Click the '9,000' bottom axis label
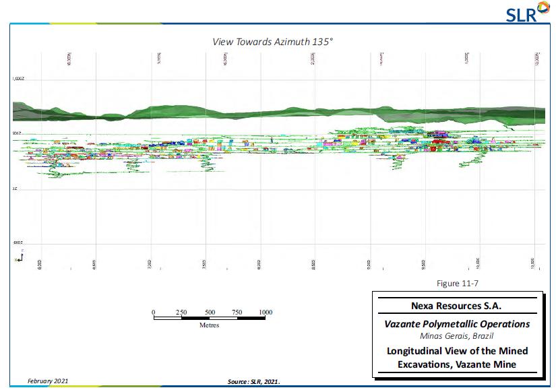Screen dimensions: 556x392 tap(369, 265)
